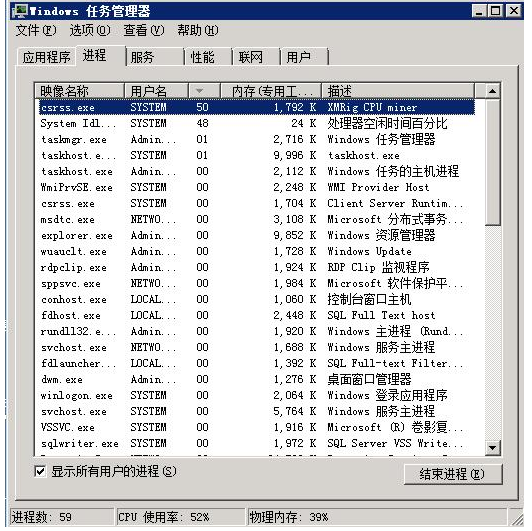Select the csrss.exe XMRig CPU miner row
The image size is (532, 531).
[x=257, y=107]
